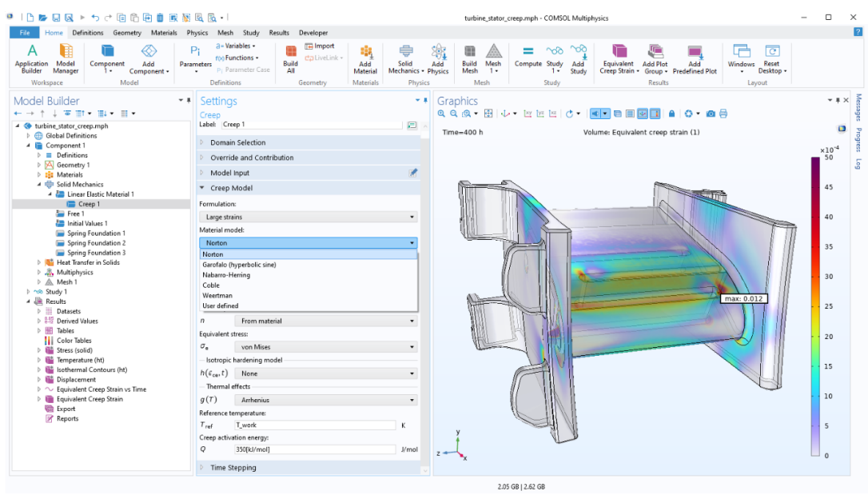The width and height of the screenshot is (868, 495).
Task: Open the File menu
Action: 24,33
